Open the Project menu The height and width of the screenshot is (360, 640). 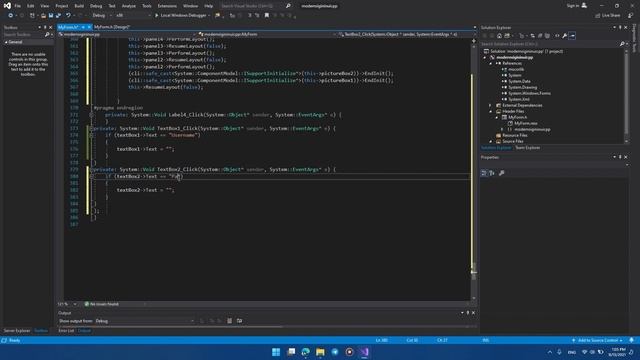(x=62, y=6)
